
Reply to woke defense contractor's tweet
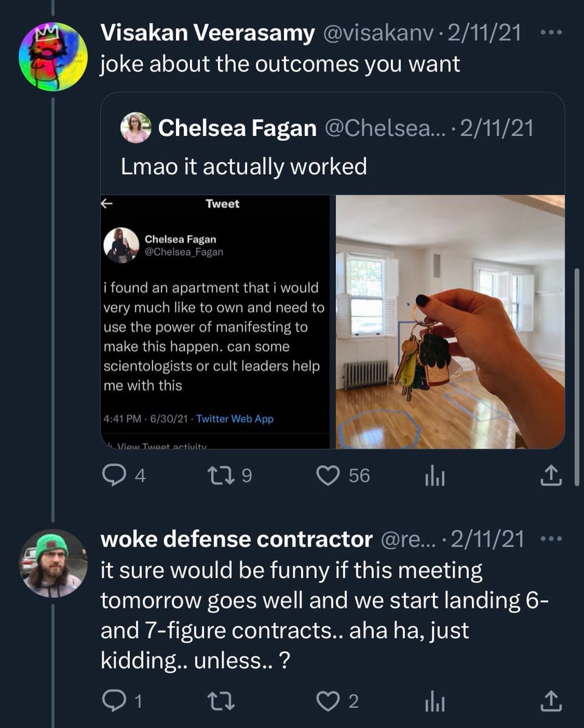click(x=112, y=701)
